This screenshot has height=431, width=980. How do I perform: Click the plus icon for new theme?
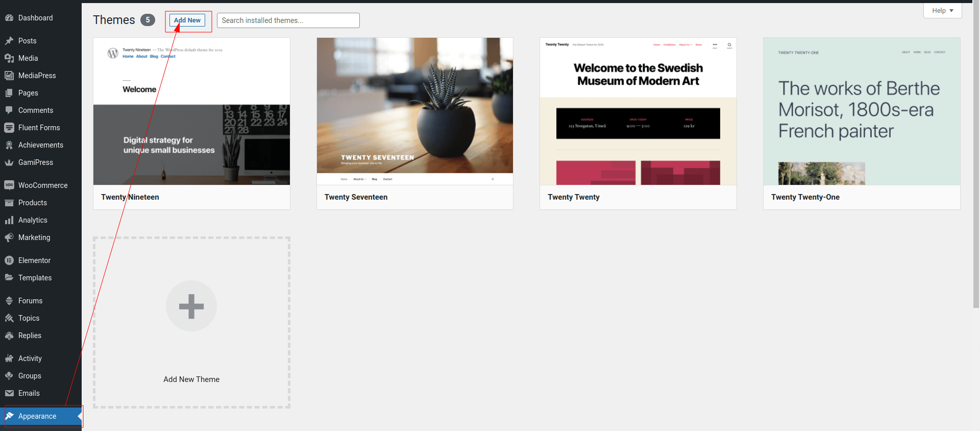(x=191, y=306)
